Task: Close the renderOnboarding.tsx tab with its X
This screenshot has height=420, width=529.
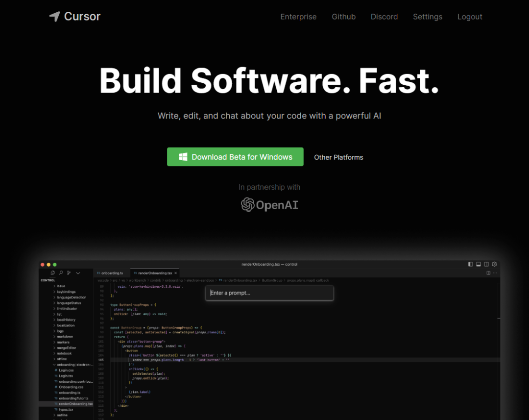Action: [175, 273]
